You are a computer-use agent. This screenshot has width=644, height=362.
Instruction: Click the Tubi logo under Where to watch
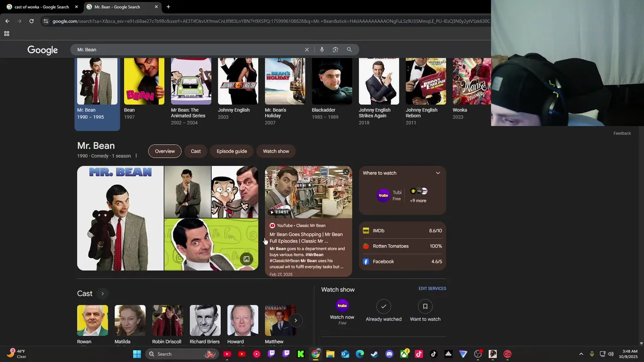click(383, 195)
